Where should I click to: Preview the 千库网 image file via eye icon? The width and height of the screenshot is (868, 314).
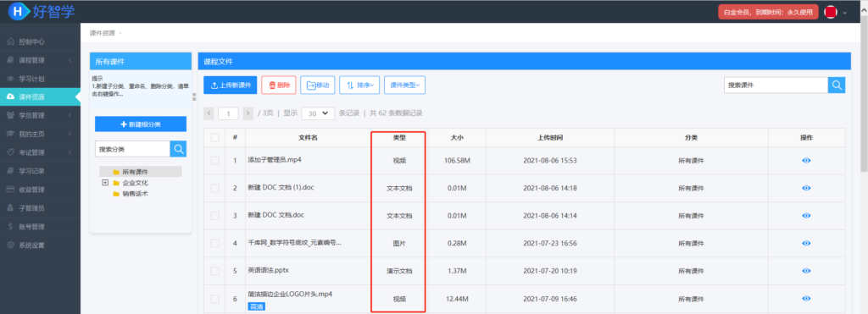806,243
